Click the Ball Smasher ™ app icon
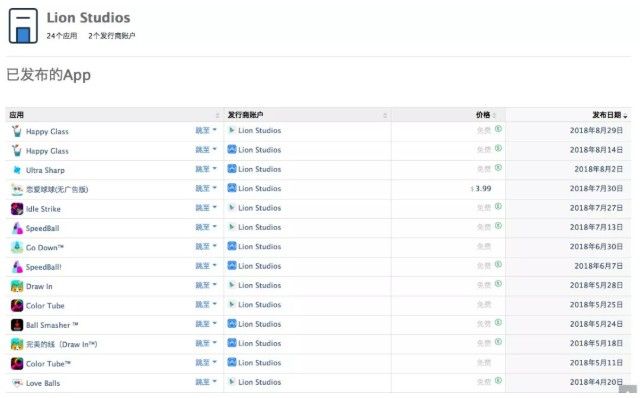The height and width of the screenshot is (398, 643). tap(17, 325)
